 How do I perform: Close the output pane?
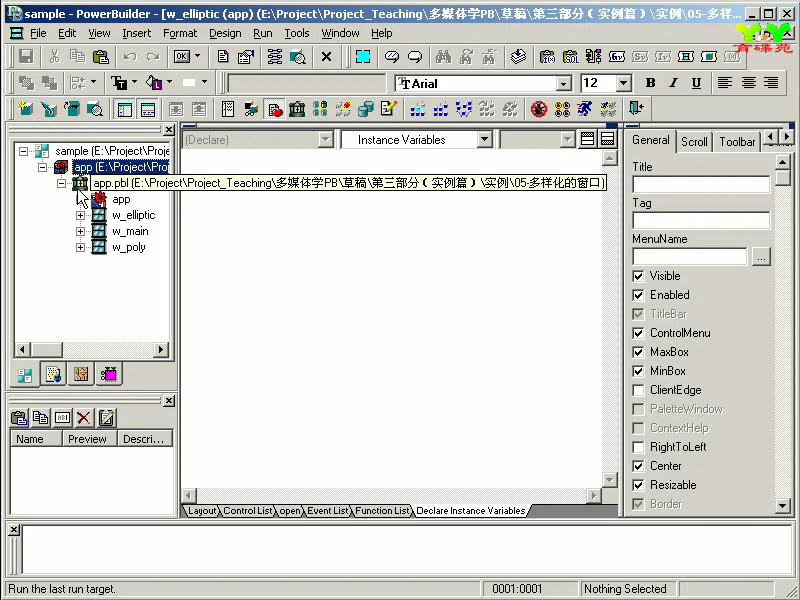point(14,530)
